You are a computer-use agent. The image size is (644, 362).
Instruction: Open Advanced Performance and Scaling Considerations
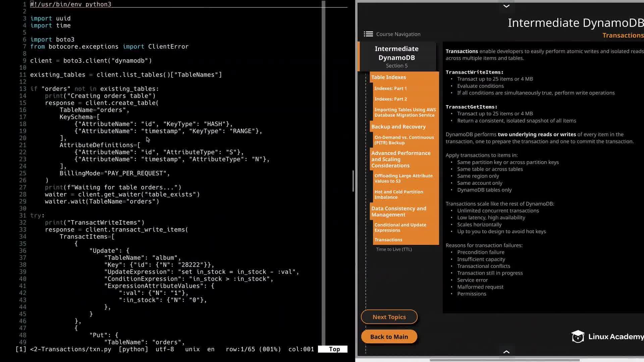[400, 159]
